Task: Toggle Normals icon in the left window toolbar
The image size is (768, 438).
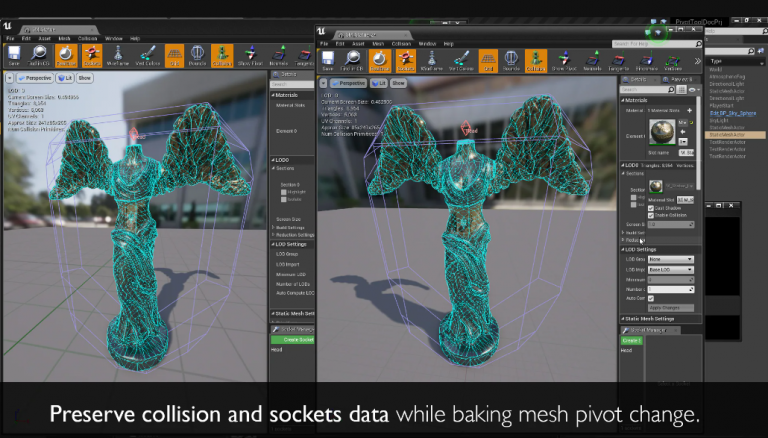Action: click(x=279, y=55)
